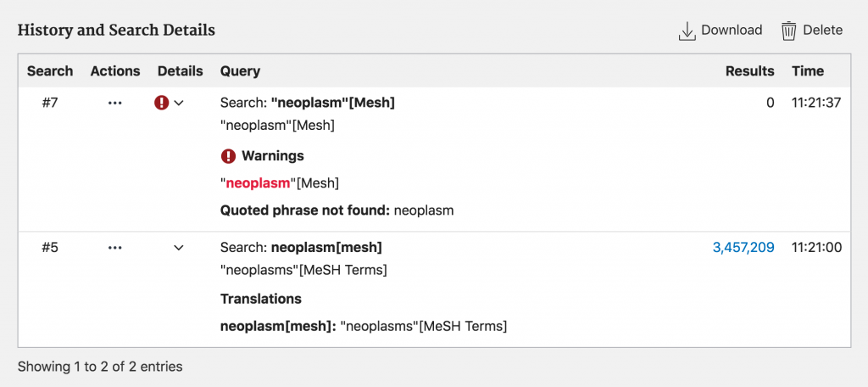Collapse the details chevron for search #5
Viewport: 868px width, 387px height.
tap(179, 248)
